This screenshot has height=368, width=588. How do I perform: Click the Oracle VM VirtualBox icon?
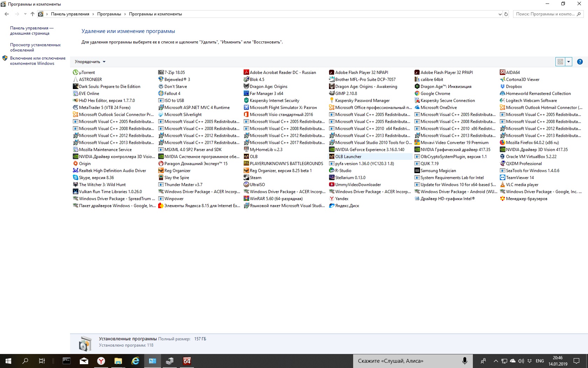503,157
